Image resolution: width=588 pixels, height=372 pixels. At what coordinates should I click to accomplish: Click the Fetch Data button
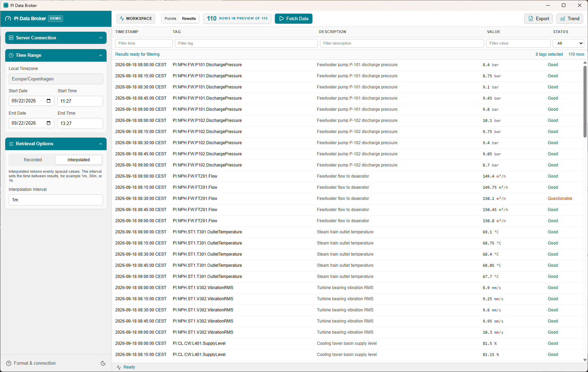(294, 18)
